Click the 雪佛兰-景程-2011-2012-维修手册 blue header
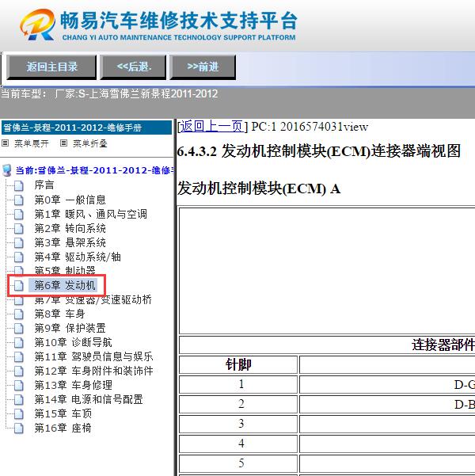The width and height of the screenshot is (475, 476). click(87, 128)
